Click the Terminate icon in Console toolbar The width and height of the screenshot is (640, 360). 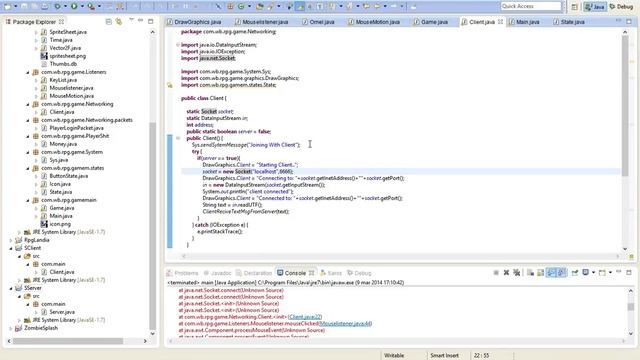[496, 272]
